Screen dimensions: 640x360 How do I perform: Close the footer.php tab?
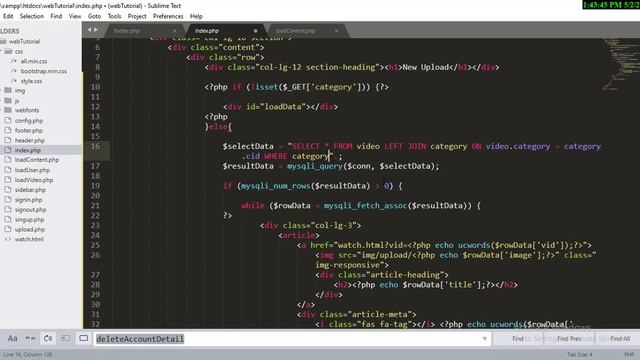pyautogui.click(x=175, y=31)
